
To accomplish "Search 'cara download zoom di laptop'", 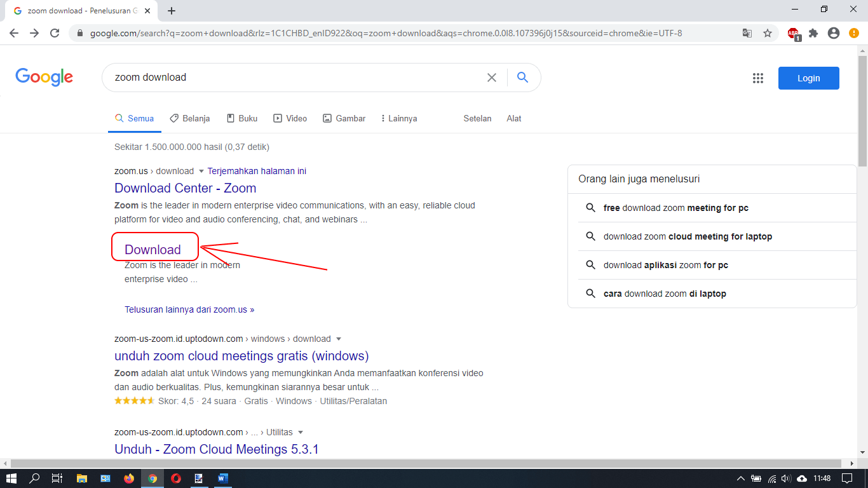I will tap(665, 294).
